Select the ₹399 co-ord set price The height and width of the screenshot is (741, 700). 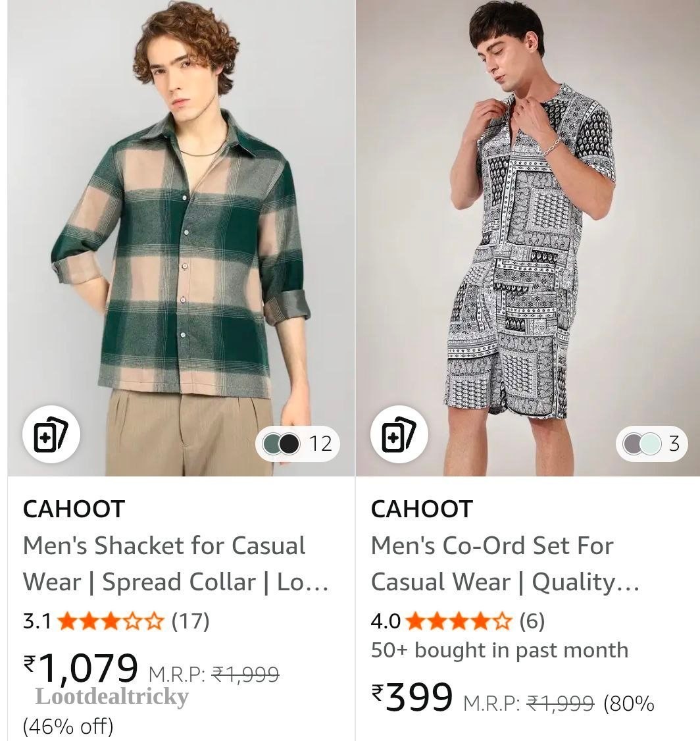[x=412, y=698]
